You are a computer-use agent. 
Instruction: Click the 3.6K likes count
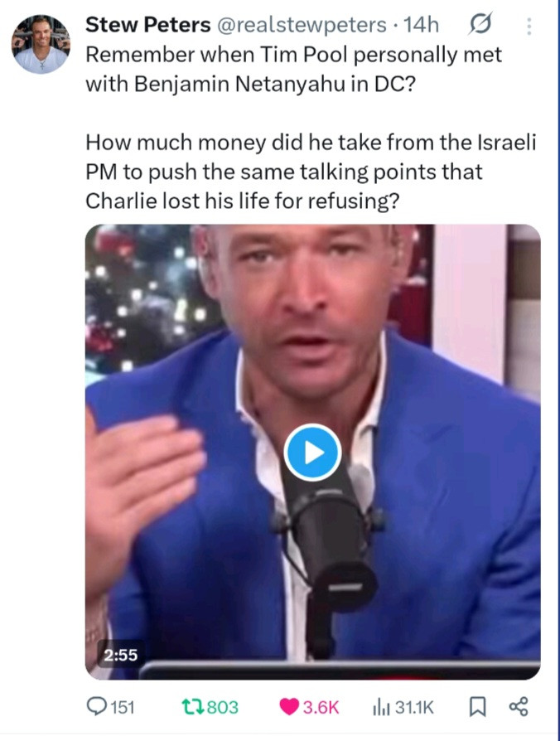click(321, 708)
